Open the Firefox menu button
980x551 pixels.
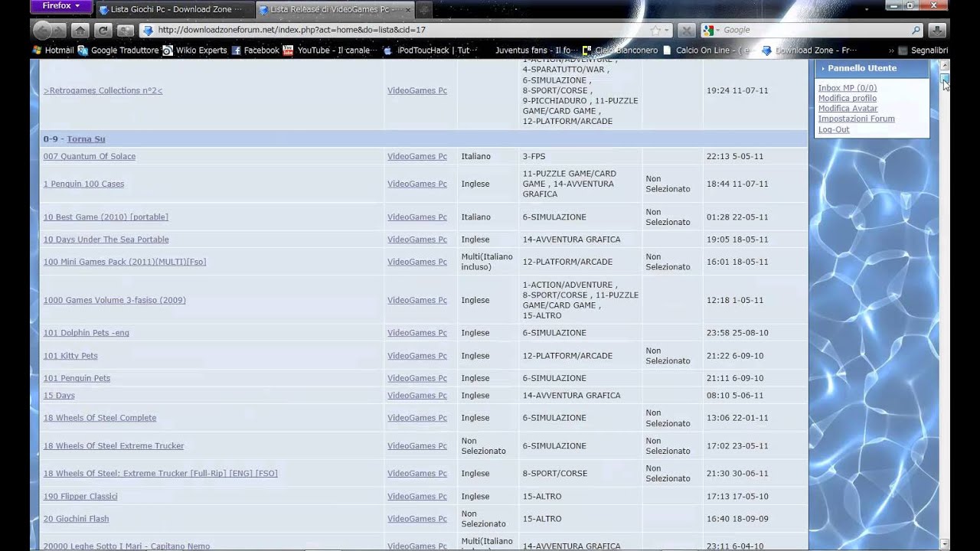(61, 6)
